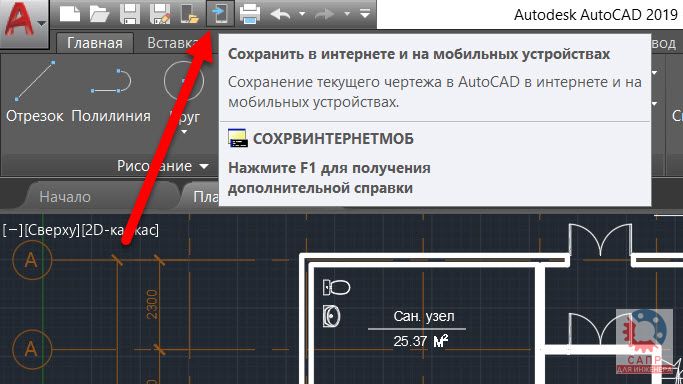Open from web and mobile icon
The height and width of the screenshot is (384, 683).
click(x=189, y=13)
